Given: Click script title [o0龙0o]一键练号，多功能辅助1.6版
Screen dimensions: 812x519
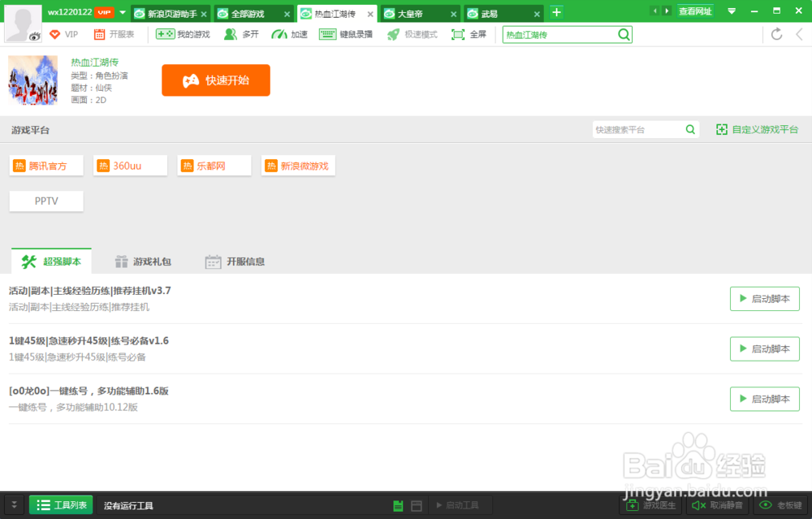Looking at the screenshot, I should coord(89,391).
